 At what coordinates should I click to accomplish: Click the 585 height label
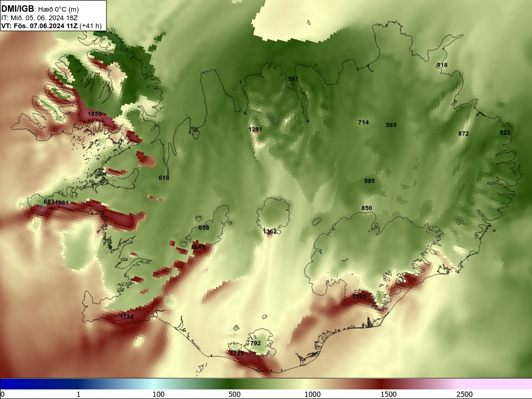(x=391, y=125)
